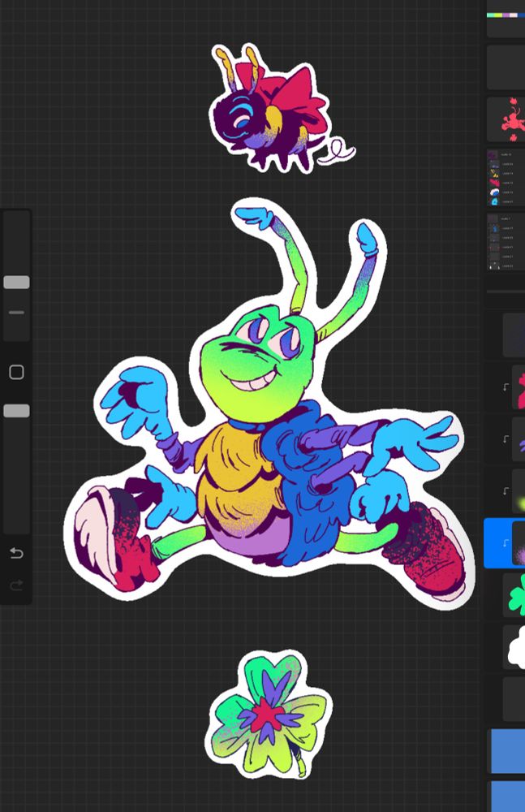Image resolution: width=525 pixels, height=812 pixels.
Task: Select the white-and-blue layer row in upper group
Action: tap(506, 192)
